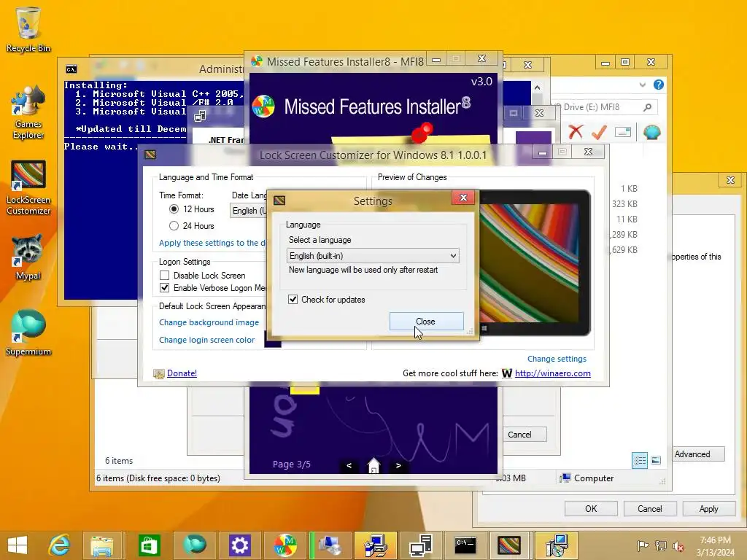The image size is (747, 560).
Task: Click the MFI8 logo in the banner
Action: click(x=263, y=106)
